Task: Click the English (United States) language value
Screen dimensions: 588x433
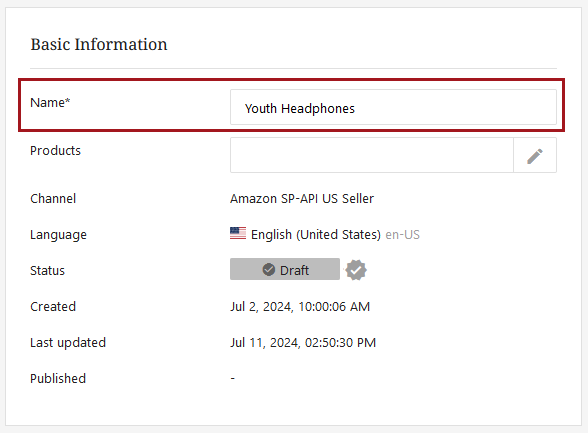Action: [x=316, y=235]
